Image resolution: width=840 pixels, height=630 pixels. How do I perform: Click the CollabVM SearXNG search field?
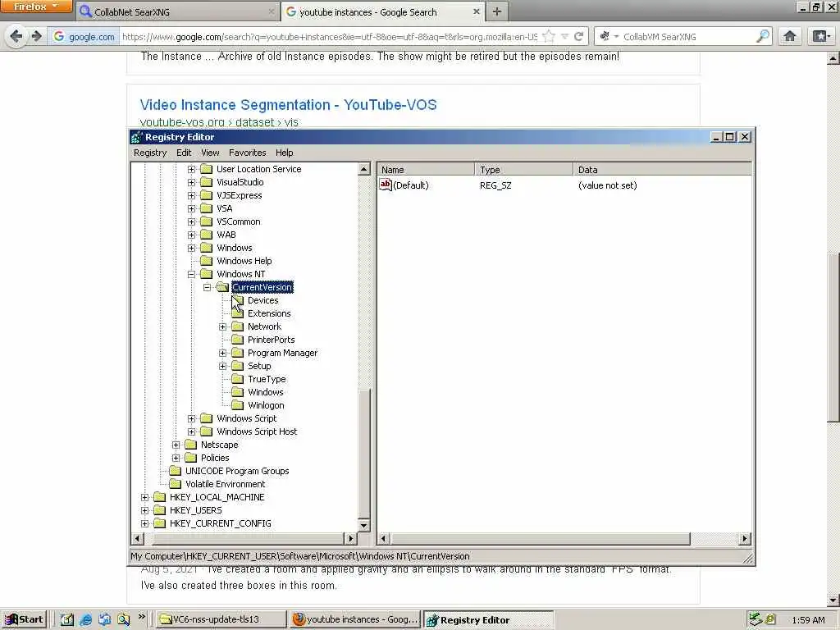(x=688, y=36)
